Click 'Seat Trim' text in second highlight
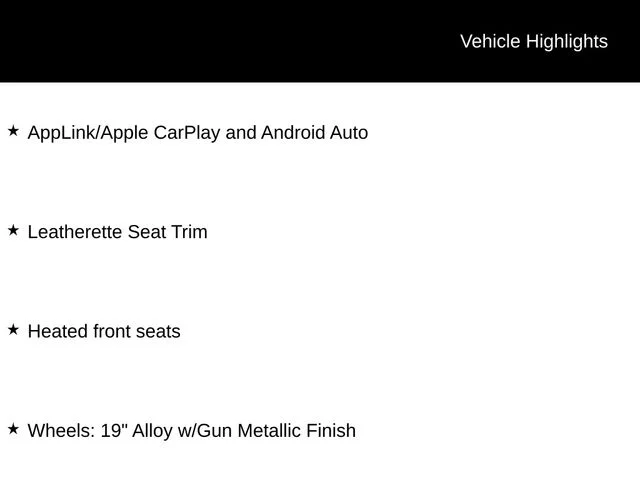Viewport: 640px width, 480px height. [167, 232]
